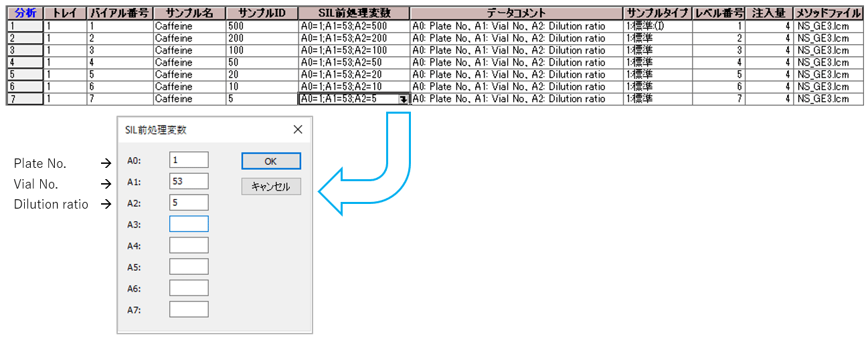Click the A7 input field
Screen dimensions: 868x339
189,310
